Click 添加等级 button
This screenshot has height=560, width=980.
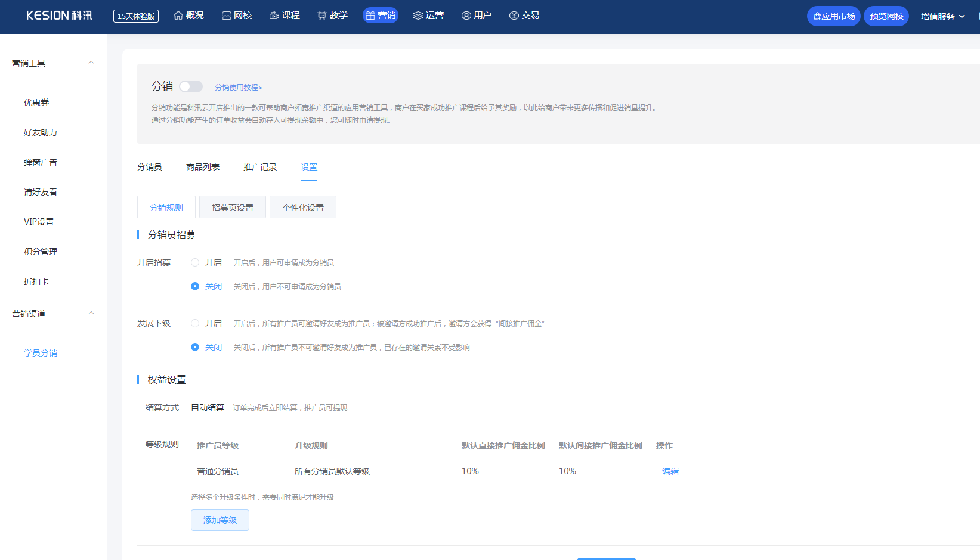[220, 520]
